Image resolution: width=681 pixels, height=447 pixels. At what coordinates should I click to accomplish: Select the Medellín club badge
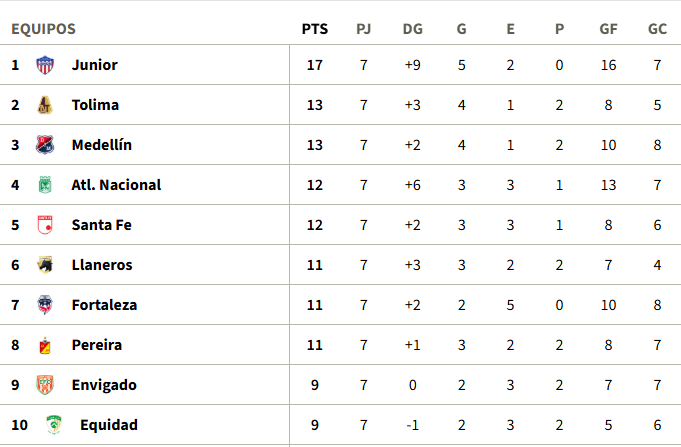pos(45,145)
